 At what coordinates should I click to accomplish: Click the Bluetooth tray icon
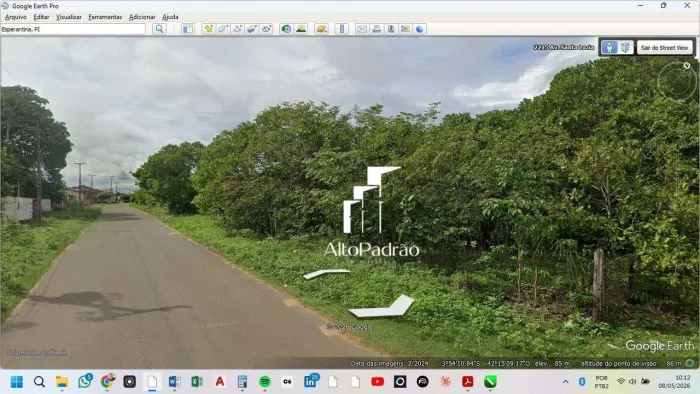(x=582, y=382)
